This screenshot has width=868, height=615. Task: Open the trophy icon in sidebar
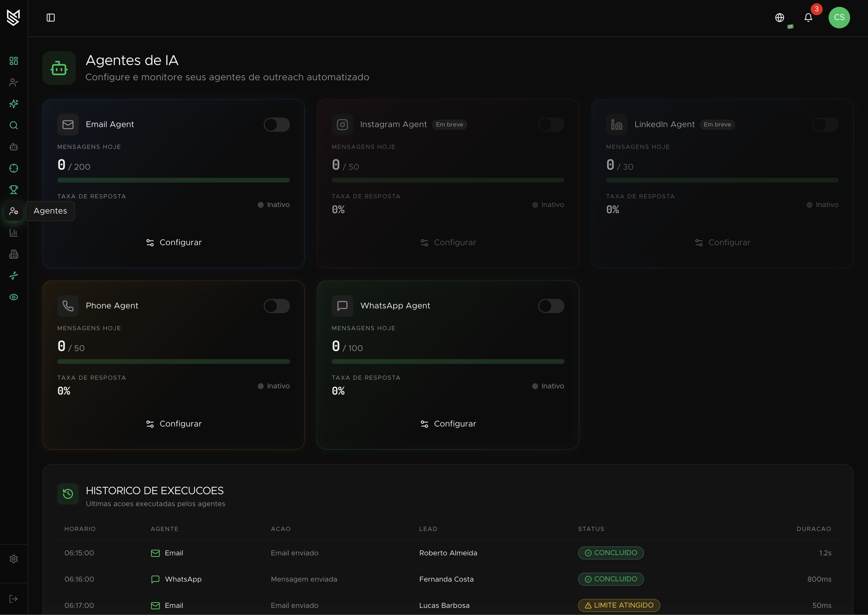pyautogui.click(x=14, y=190)
